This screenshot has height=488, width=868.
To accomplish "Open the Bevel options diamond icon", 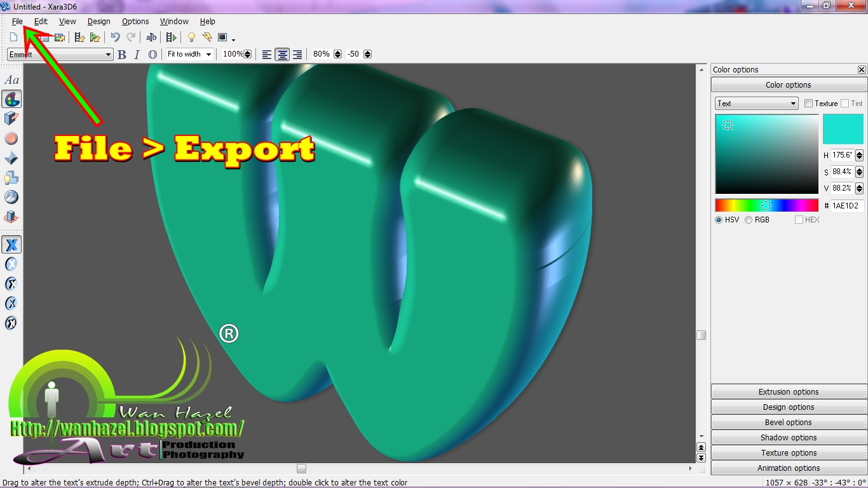I will pyautogui.click(x=11, y=158).
